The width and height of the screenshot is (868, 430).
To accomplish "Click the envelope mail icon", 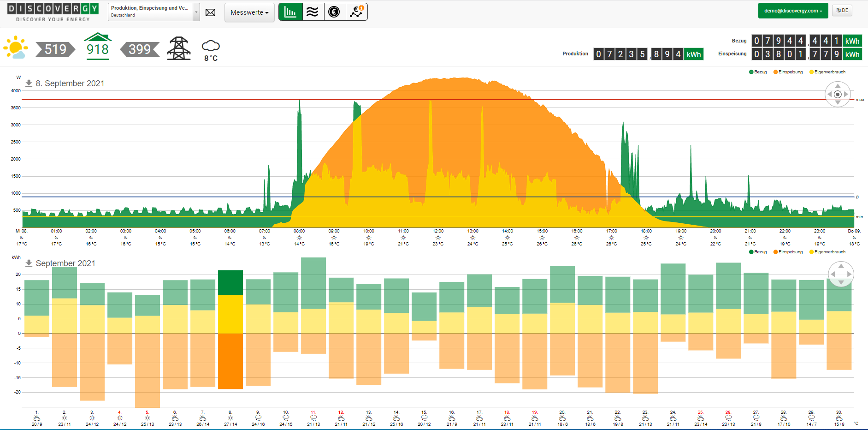I will [210, 12].
